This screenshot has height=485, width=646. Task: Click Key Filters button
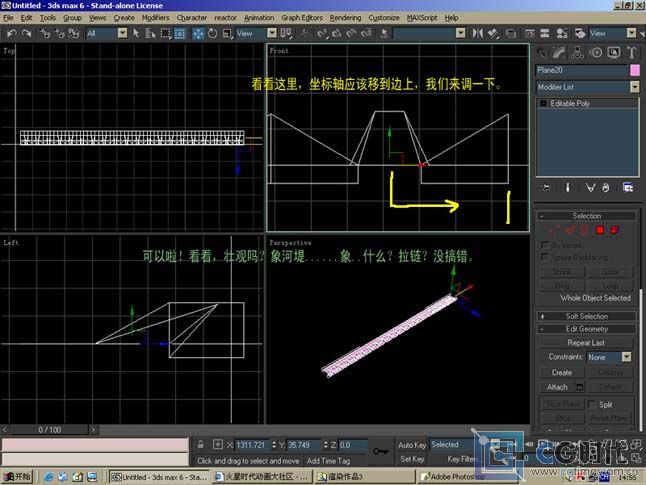pos(461,459)
